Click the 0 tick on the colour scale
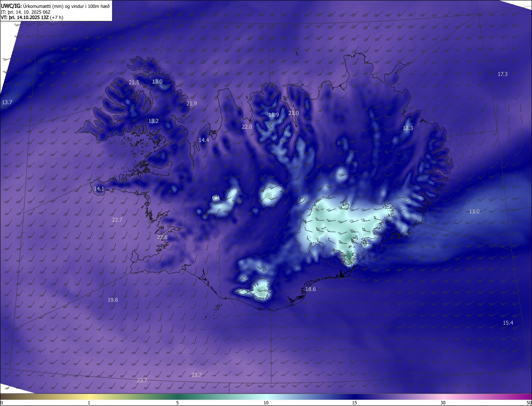Viewport: 532px width, 406px height. tap(2, 403)
